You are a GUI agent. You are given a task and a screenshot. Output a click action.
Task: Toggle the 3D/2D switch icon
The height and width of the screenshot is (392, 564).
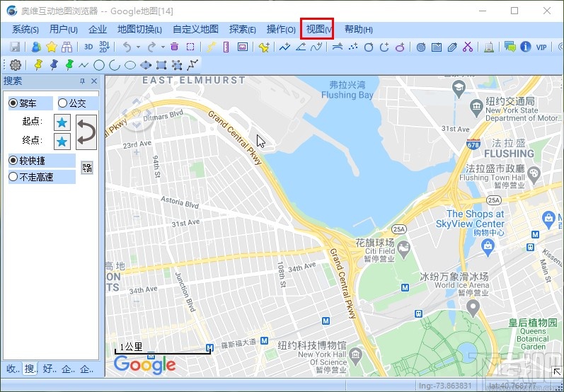click(x=104, y=47)
